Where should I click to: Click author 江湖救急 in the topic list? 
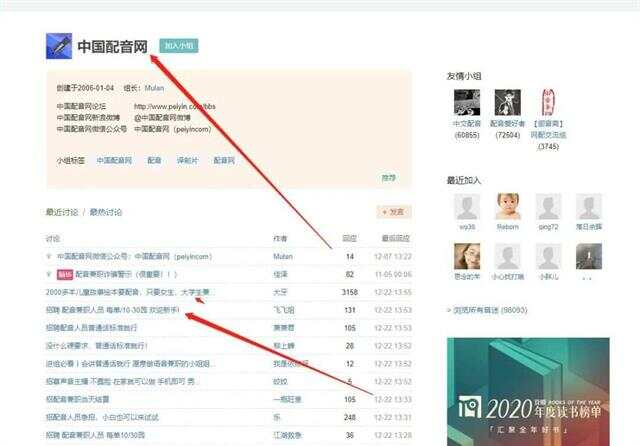pos(287,435)
